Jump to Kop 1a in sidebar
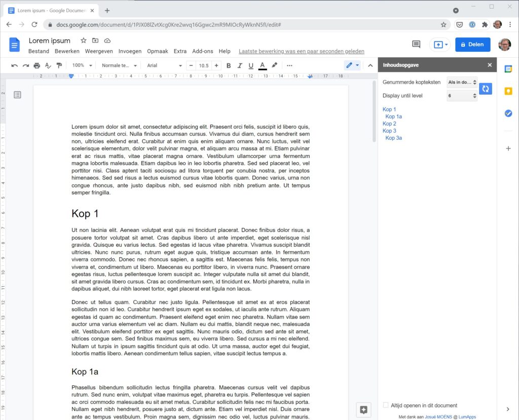519x420 pixels. tap(393, 117)
